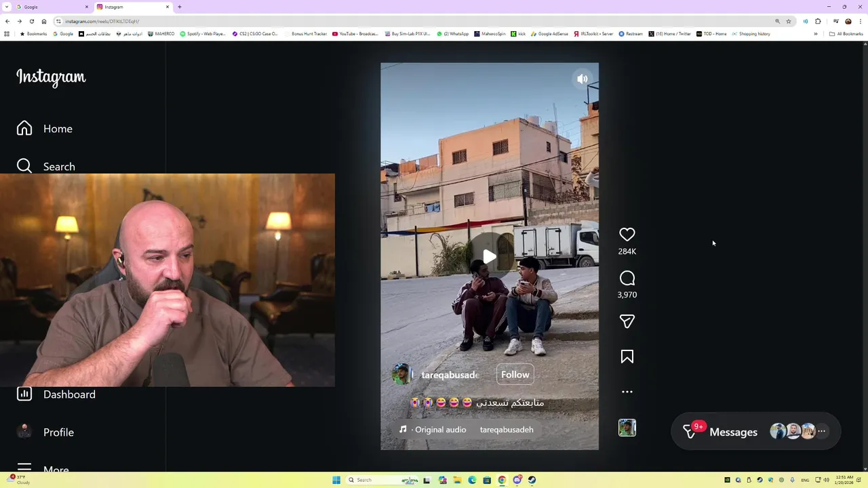Viewport: 868px width, 488px height.
Task: Open the Windows Start menu
Action: click(336, 480)
